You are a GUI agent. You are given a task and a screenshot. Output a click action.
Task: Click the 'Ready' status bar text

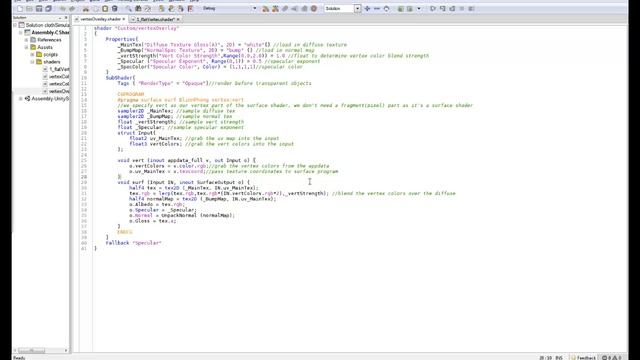click(19, 358)
